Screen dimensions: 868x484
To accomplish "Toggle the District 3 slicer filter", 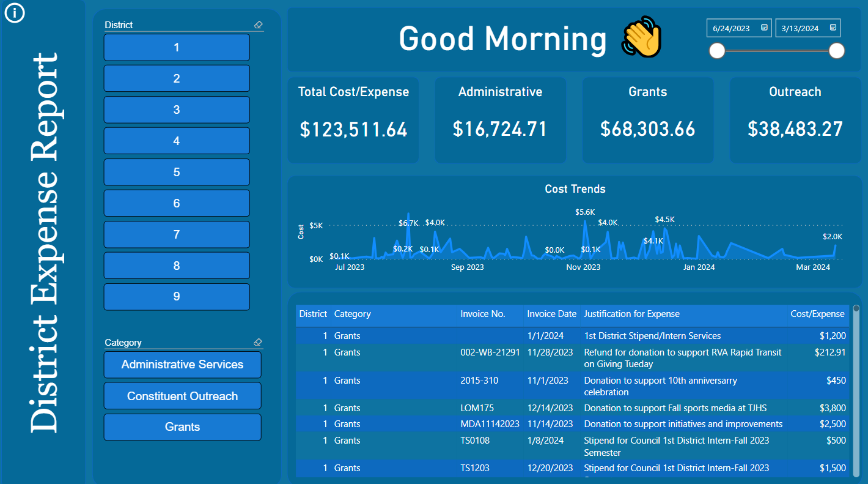I will click(x=177, y=110).
